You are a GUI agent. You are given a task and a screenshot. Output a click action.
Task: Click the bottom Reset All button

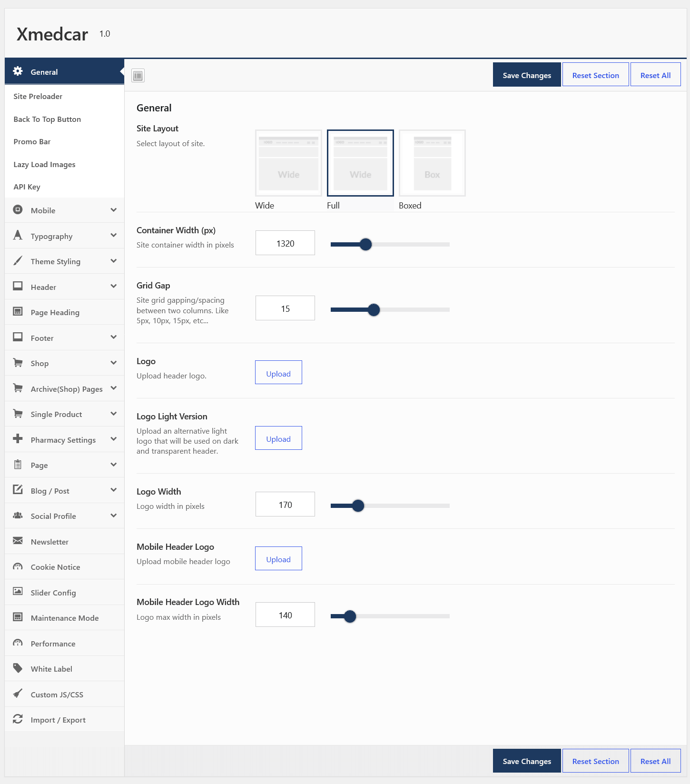pyautogui.click(x=655, y=761)
